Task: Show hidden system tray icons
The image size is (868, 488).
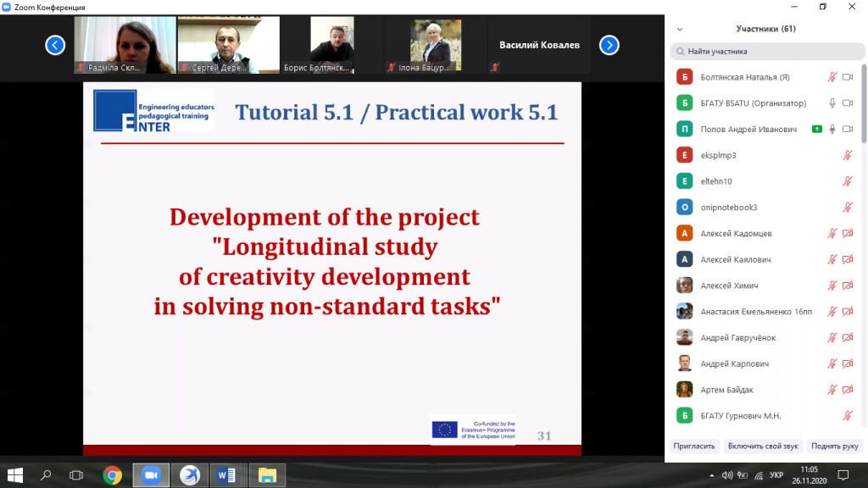Action: 711,475
